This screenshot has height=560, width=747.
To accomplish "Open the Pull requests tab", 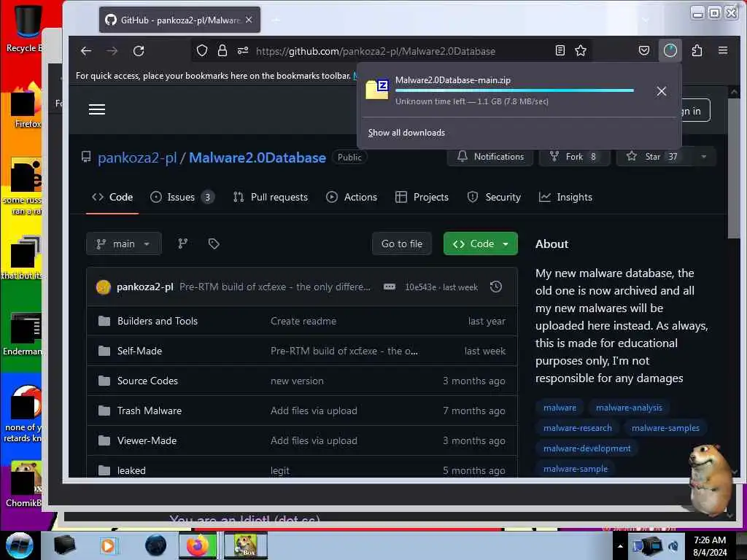I will click(270, 197).
